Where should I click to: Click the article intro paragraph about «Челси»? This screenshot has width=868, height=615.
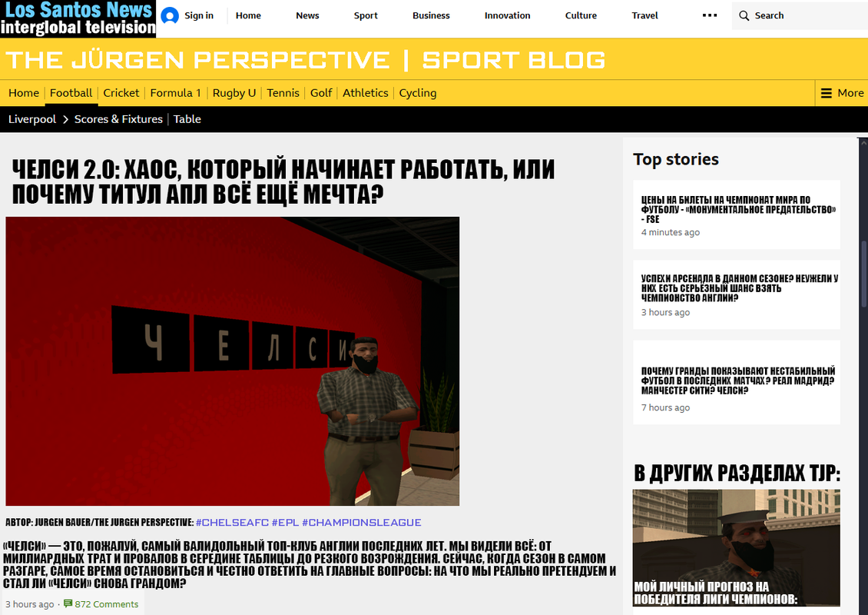pyautogui.click(x=309, y=564)
